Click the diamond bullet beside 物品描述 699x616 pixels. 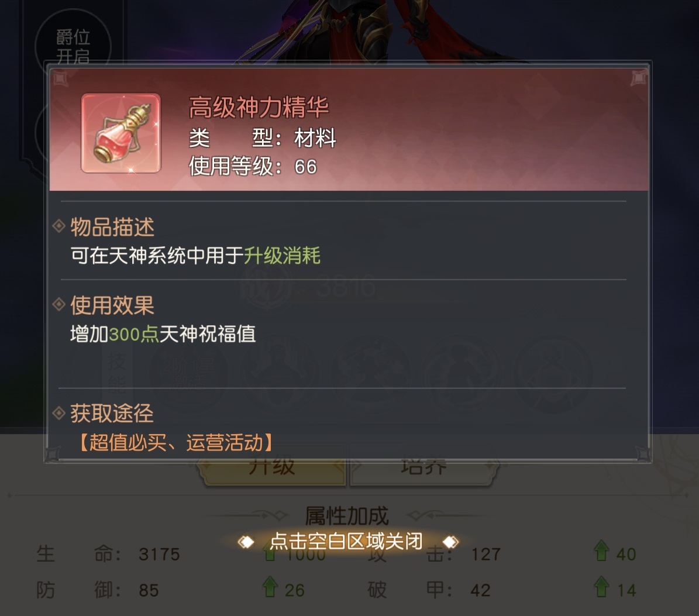(59, 226)
